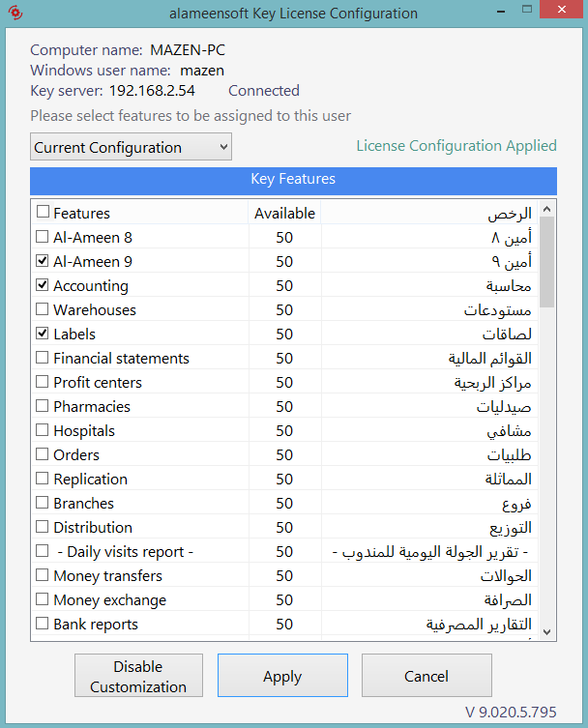Image resolution: width=588 pixels, height=728 pixels.
Task: Enable the Replication checkbox
Action: tap(43, 479)
